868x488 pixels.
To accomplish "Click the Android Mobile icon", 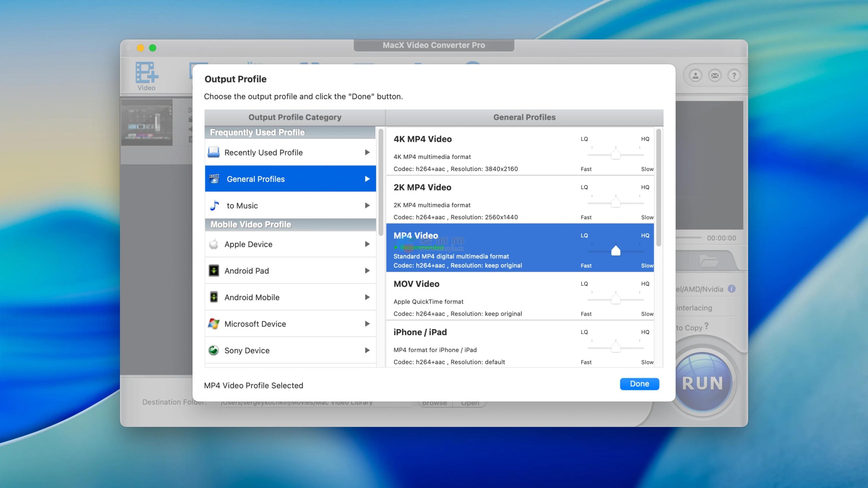I will pos(214,297).
